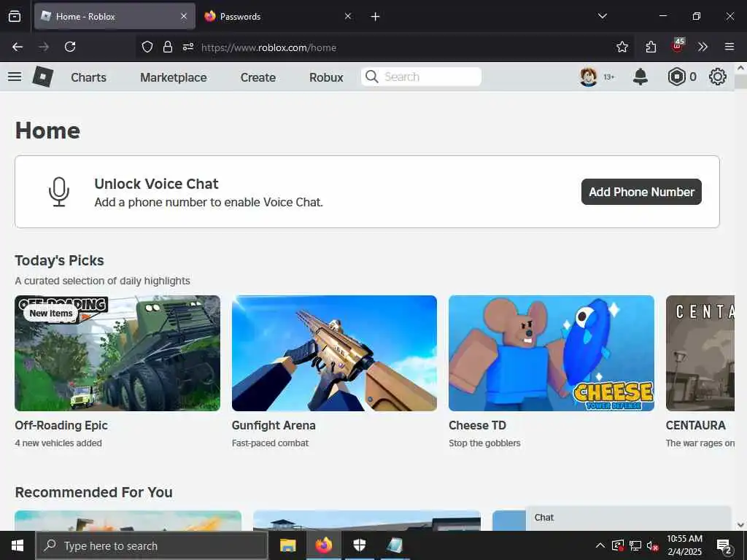Viewport: 747px width, 560px height.
Task: Reload the current page
Action: [70, 47]
